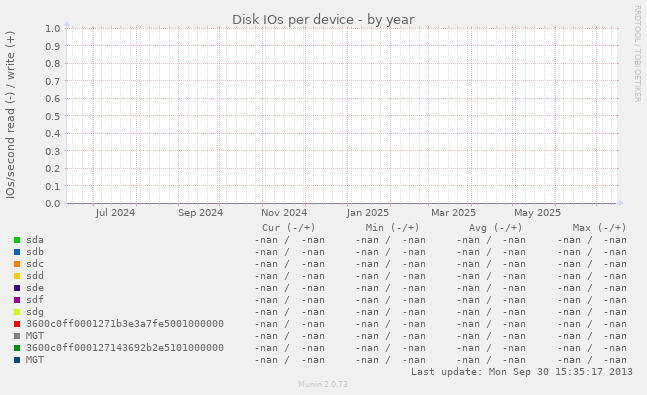Image resolution: width=647 pixels, height=395 pixels.
Task: Click the 'Cur (-/+)' column header
Action: coord(289,228)
